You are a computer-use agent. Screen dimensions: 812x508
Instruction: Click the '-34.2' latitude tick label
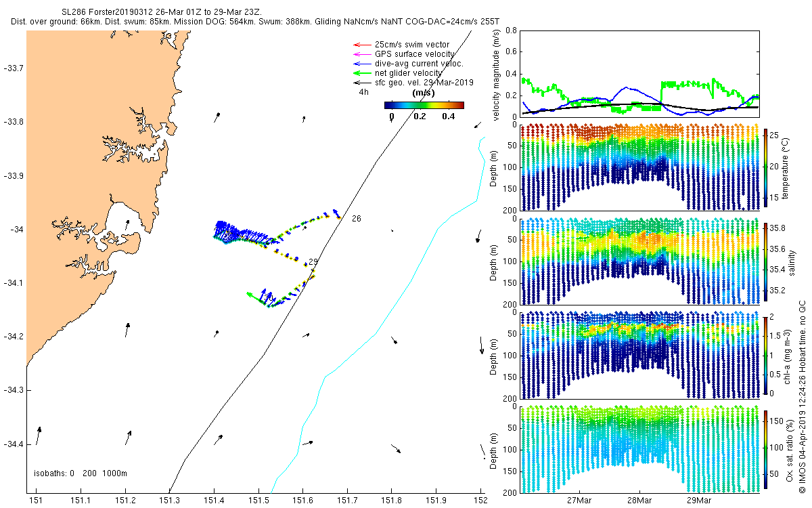point(14,337)
